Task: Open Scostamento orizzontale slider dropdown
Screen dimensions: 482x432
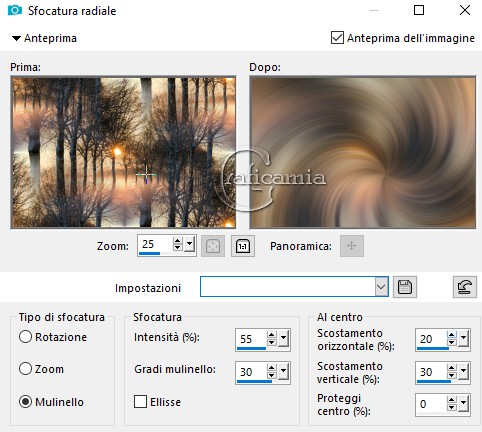Action: [463, 339]
